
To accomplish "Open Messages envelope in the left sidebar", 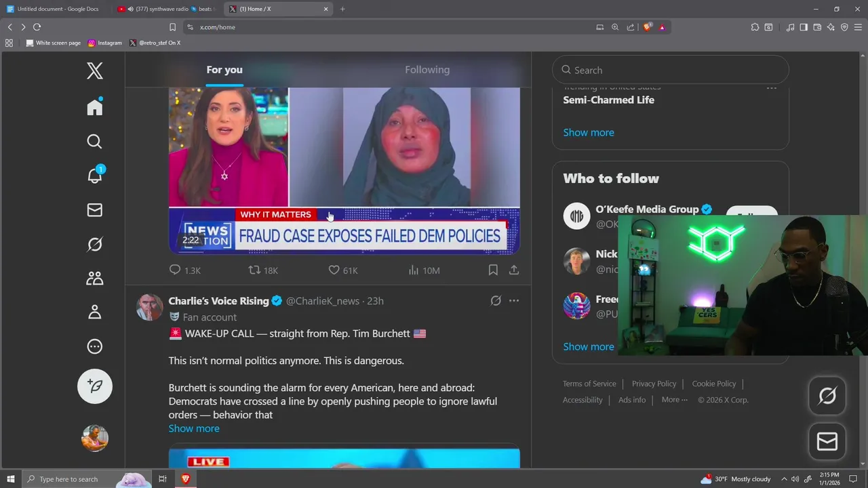I will pyautogui.click(x=95, y=210).
